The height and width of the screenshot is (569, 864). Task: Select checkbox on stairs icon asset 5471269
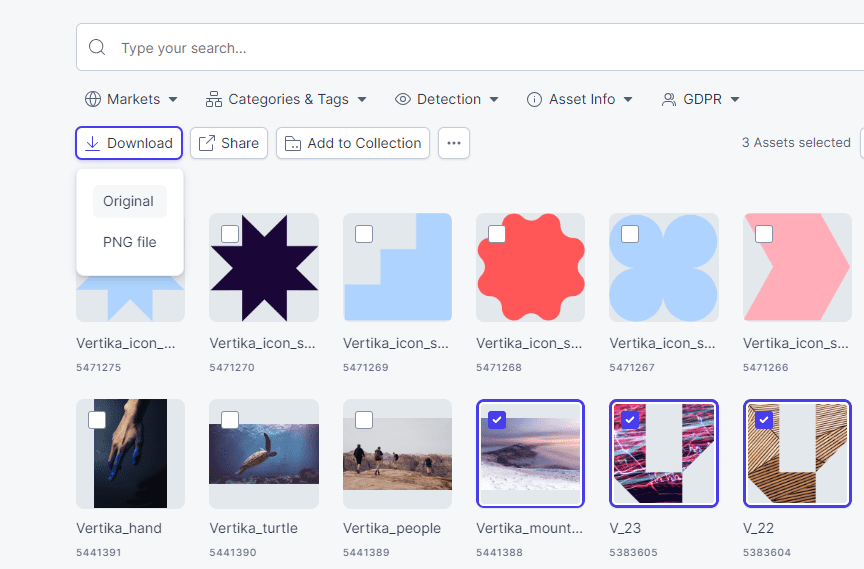(364, 234)
